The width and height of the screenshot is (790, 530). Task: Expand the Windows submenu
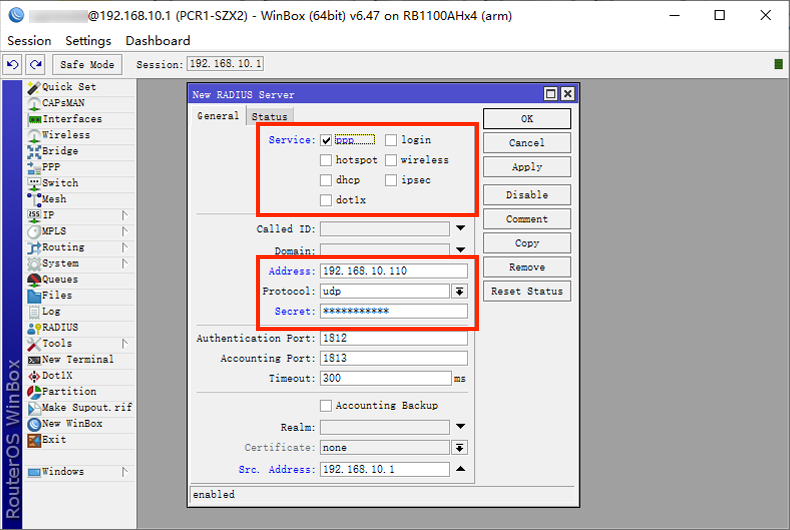[124, 472]
